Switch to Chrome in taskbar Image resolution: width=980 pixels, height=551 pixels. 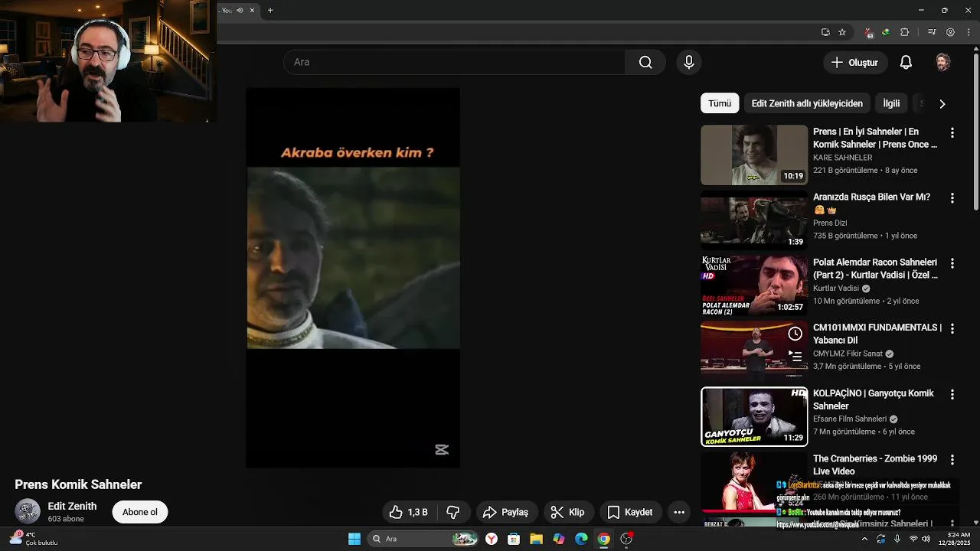(x=603, y=539)
